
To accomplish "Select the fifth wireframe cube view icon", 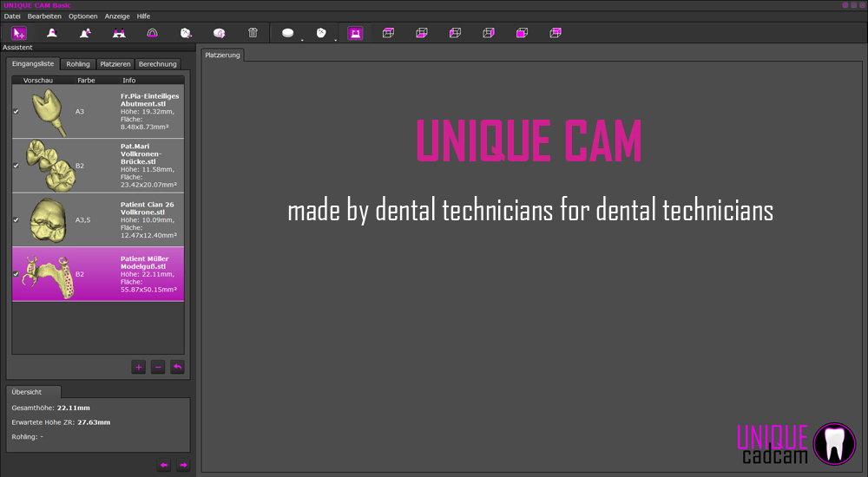I will tap(488, 33).
